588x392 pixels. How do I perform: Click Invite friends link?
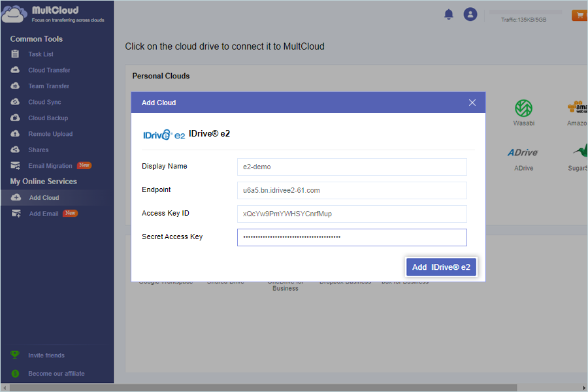coord(46,355)
